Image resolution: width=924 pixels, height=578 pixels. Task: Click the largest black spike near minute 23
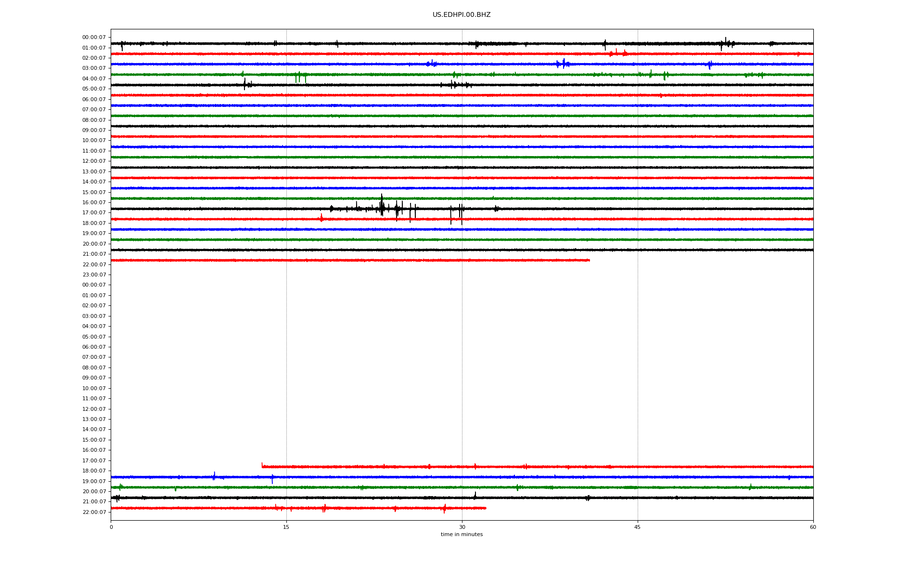tap(382, 205)
